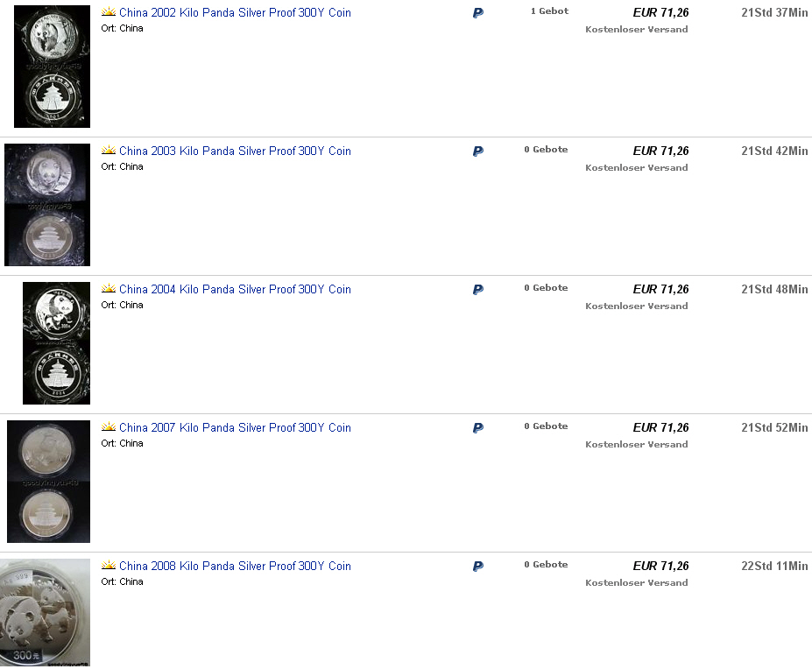Image resolution: width=812 pixels, height=669 pixels.
Task: Click the 2004 Panda coin thumbnail image
Action: [56, 343]
